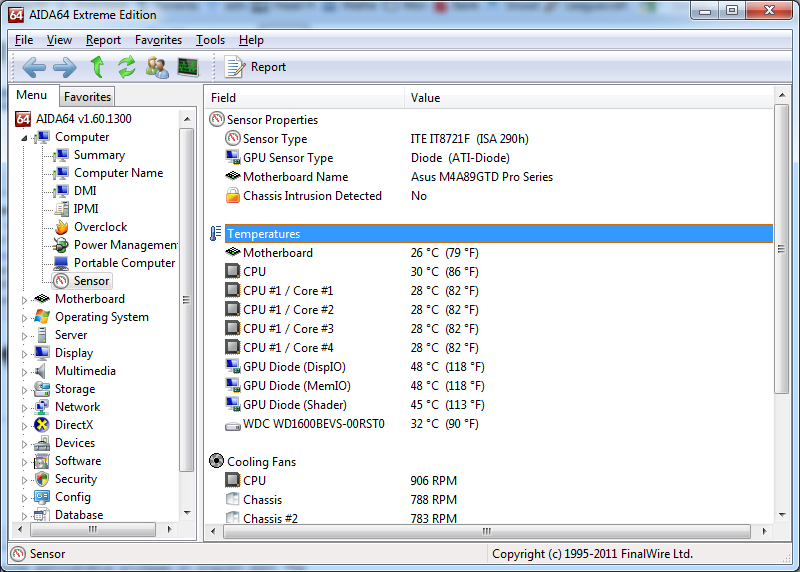This screenshot has width=800, height=572.
Task: Select the DMI tree icon
Action: [x=62, y=191]
